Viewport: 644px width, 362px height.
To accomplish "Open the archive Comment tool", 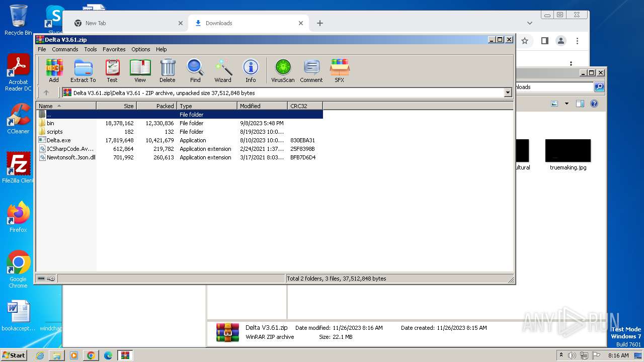I will [x=311, y=70].
